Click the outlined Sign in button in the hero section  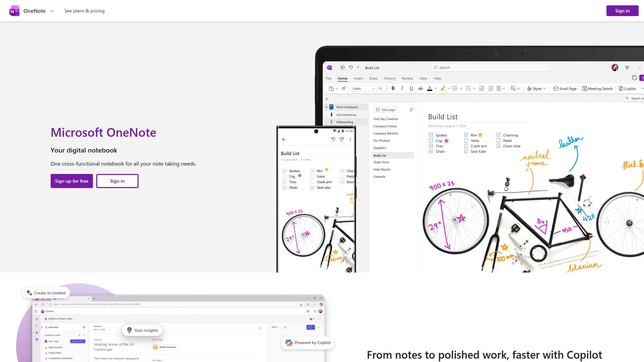(x=117, y=181)
